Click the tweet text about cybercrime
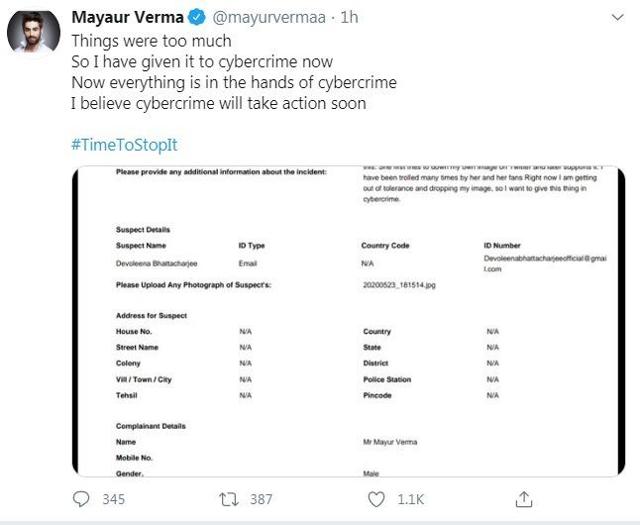 pyautogui.click(x=234, y=72)
